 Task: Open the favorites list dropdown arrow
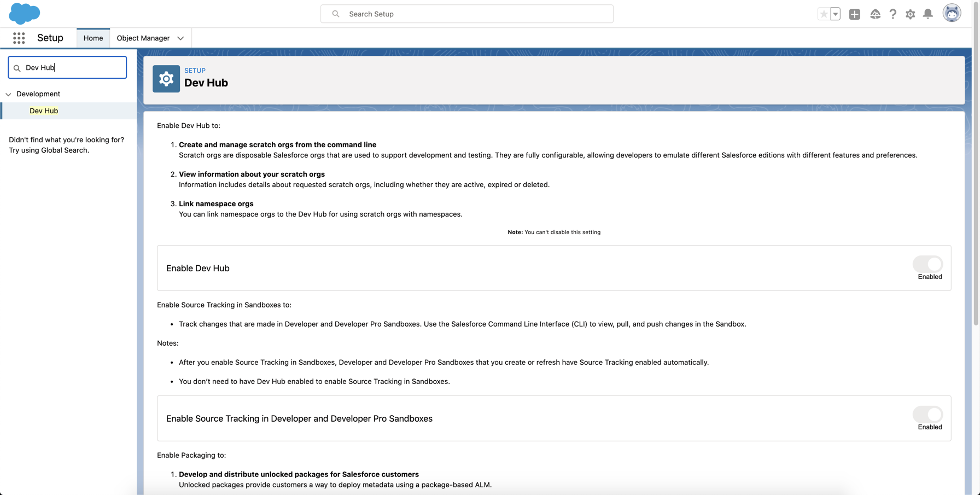[835, 14]
